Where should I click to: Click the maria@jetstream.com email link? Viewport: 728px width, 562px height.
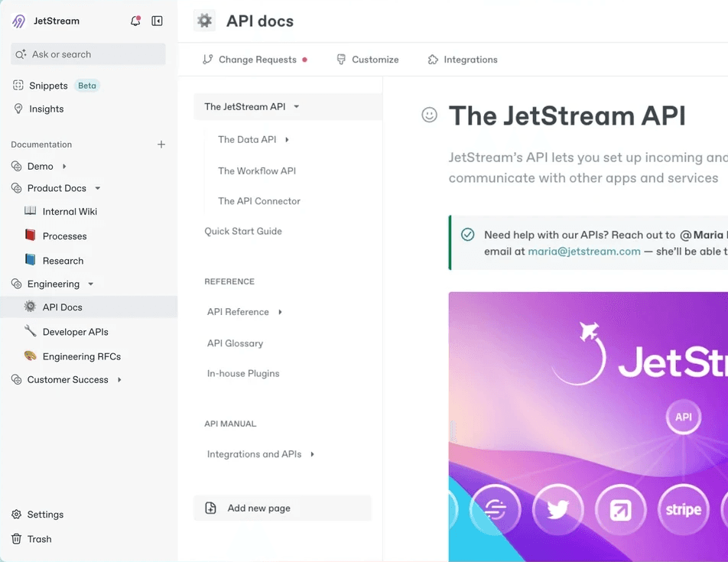coord(584,252)
